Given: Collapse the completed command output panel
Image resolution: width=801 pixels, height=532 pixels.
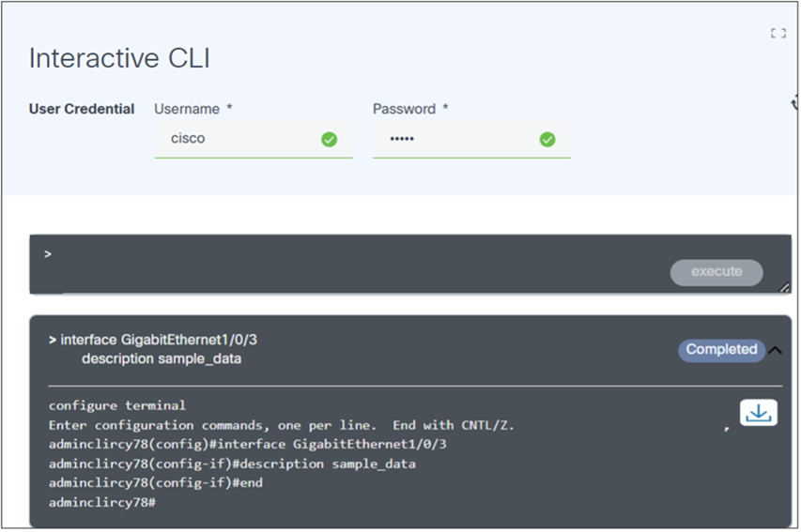Looking at the screenshot, I should [x=776, y=350].
